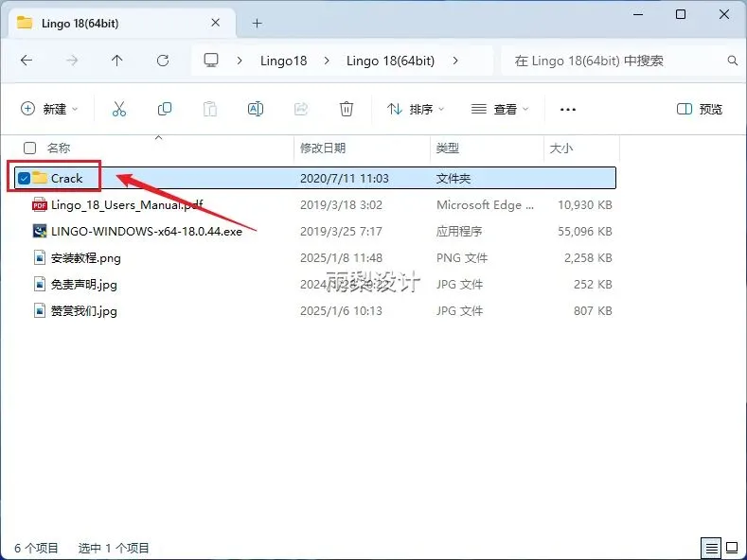This screenshot has width=747, height=560.
Task: Close the Lingo 18(64bit) tab
Action: tap(215, 23)
